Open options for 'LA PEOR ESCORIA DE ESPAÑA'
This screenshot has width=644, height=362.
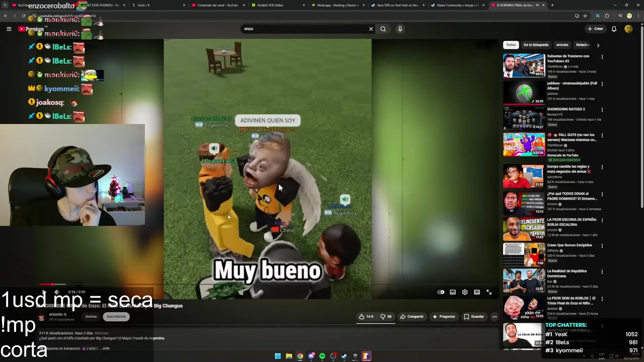(602, 220)
